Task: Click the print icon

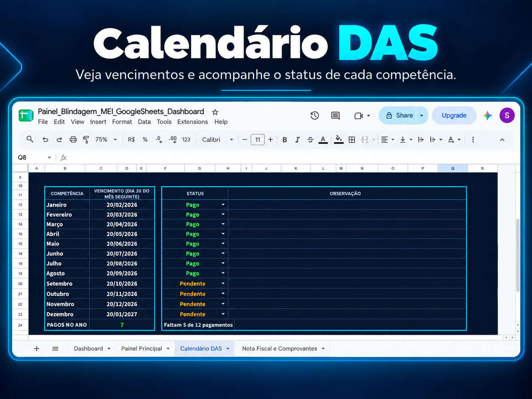Action: pyautogui.click(x=73, y=140)
